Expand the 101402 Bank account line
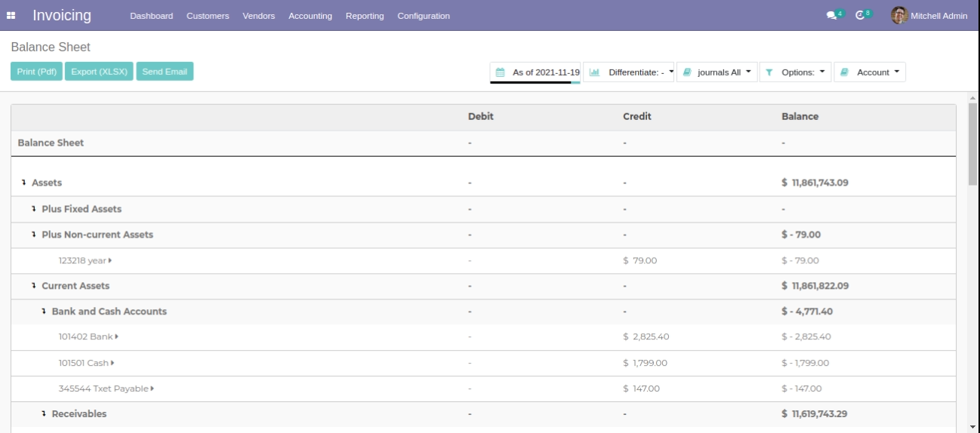The image size is (980, 433). tap(90, 336)
